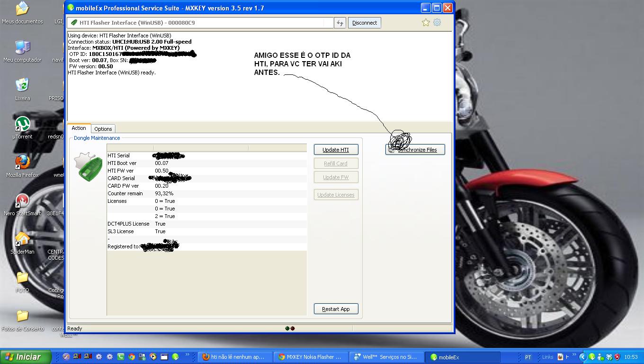
Task: Click the window icon in quick launch
Action: coord(164,357)
